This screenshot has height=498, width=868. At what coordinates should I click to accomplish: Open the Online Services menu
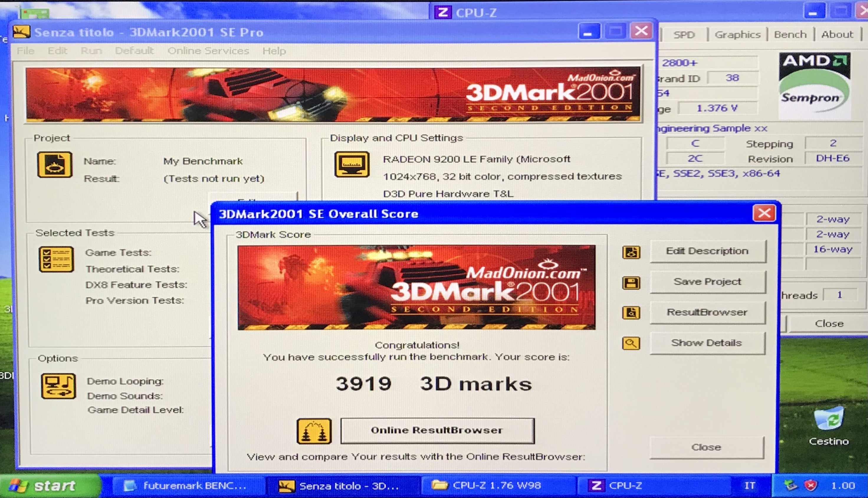click(x=208, y=51)
